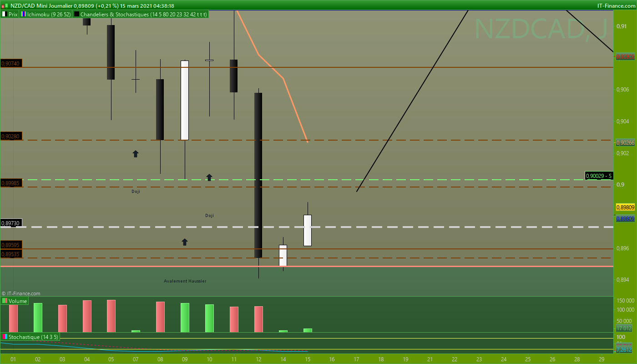Click the Doji label under the 07 candle
This screenshot has width=637, height=364.
(x=136, y=192)
